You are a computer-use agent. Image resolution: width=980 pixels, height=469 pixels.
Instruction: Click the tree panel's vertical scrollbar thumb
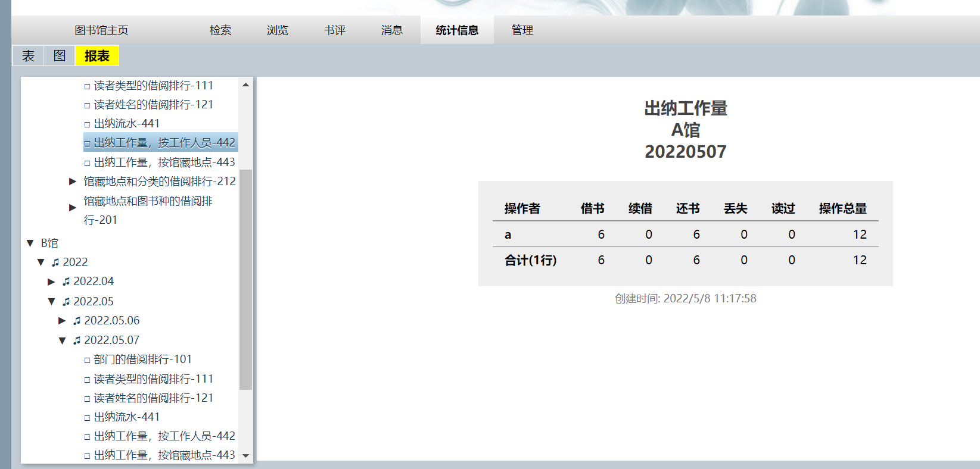(245, 279)
